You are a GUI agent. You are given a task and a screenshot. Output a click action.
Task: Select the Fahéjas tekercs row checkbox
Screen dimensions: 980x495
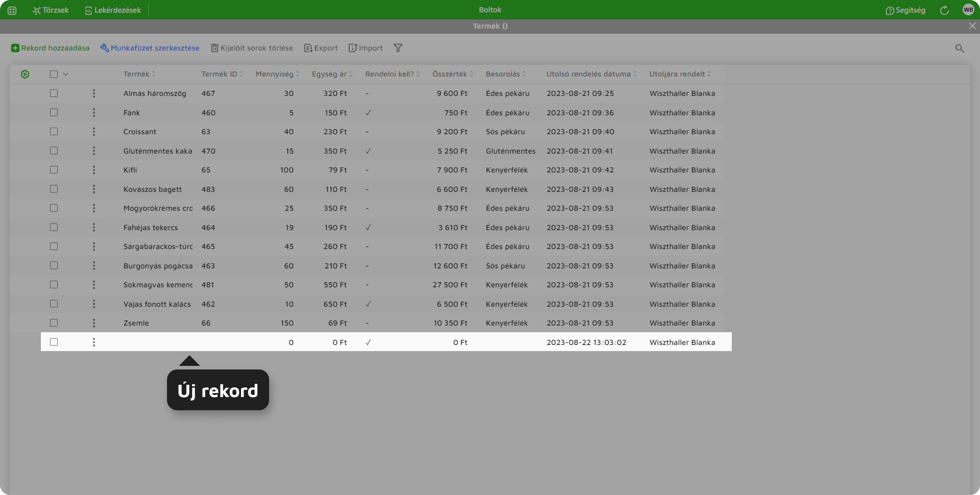(54, 228)
